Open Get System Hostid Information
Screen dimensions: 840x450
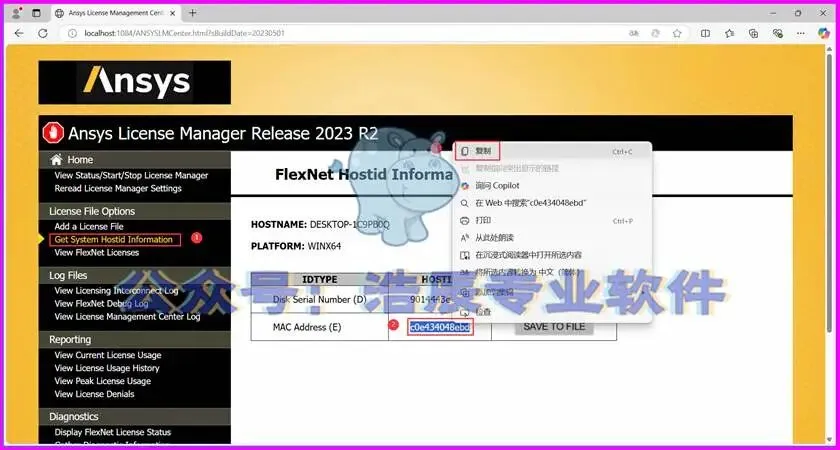point(114,239)
